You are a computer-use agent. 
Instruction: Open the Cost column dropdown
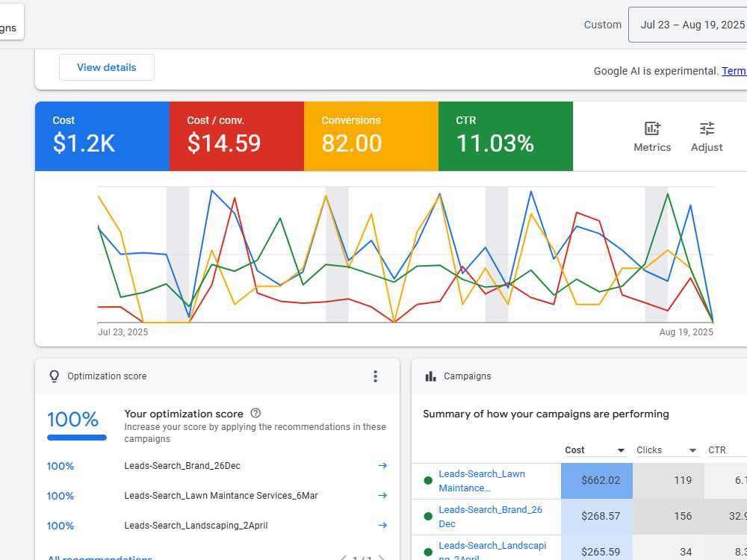[x=621, y=450]
